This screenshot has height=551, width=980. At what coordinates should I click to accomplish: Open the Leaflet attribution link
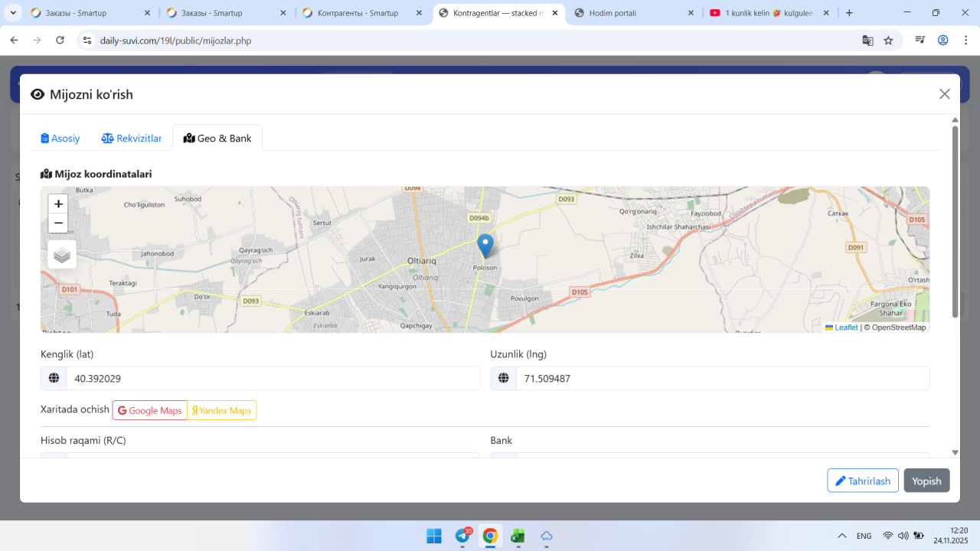[x=845, y=328]
